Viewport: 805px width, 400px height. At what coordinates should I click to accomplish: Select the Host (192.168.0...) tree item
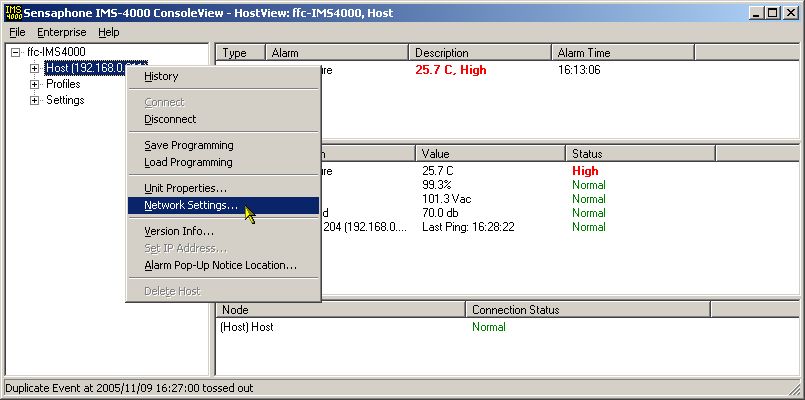click(x=85, y=68)
